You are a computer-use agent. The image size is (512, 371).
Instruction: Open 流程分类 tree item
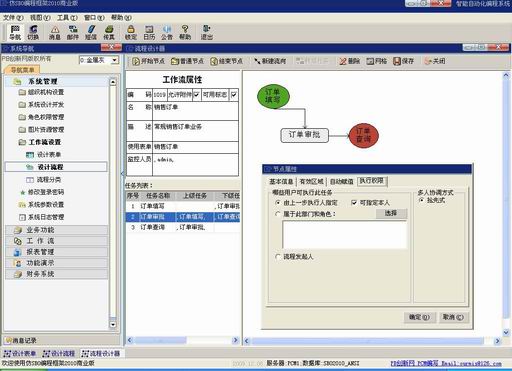(x=44, y=180)
